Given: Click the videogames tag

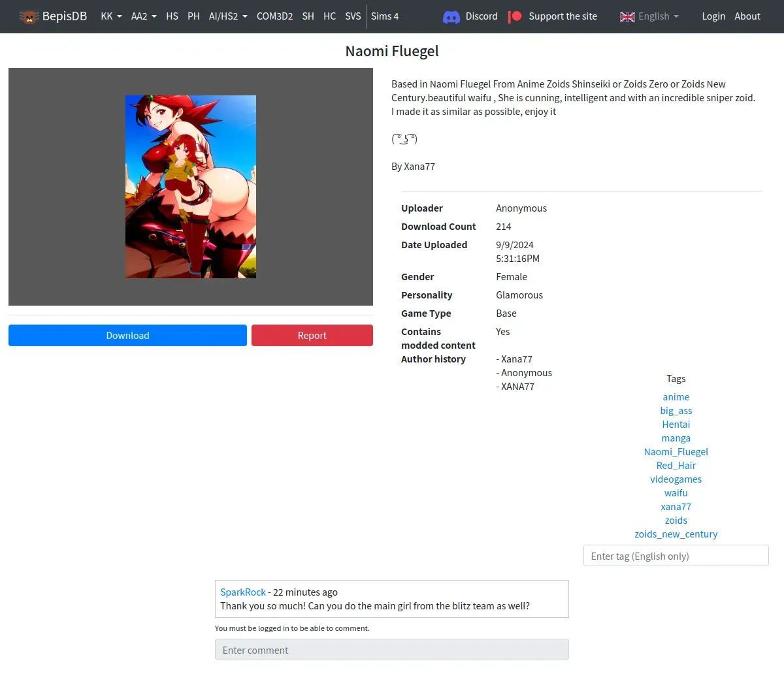Looking at the screenshot, I should [x=676, y=479].
